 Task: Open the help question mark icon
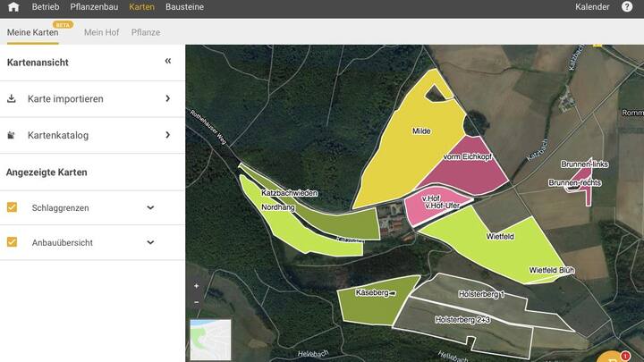tap(627, 7)
